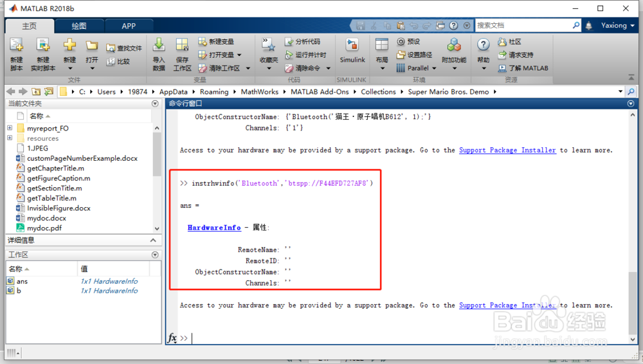The image size is (643, 364).
Task: Open the Clear Commands (清除命令) dropdown
Action: (x=328, y=68)
